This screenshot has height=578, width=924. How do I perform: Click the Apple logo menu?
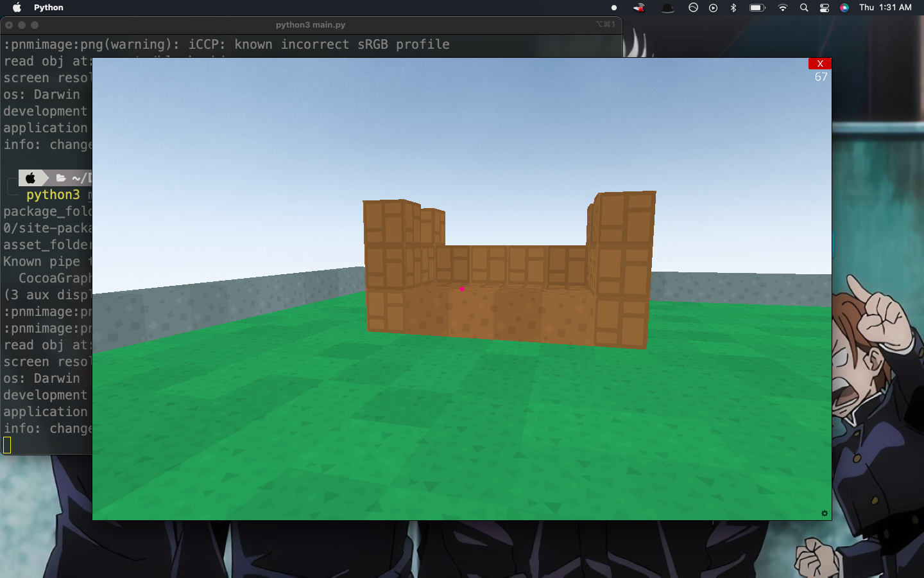coord(17,8)
